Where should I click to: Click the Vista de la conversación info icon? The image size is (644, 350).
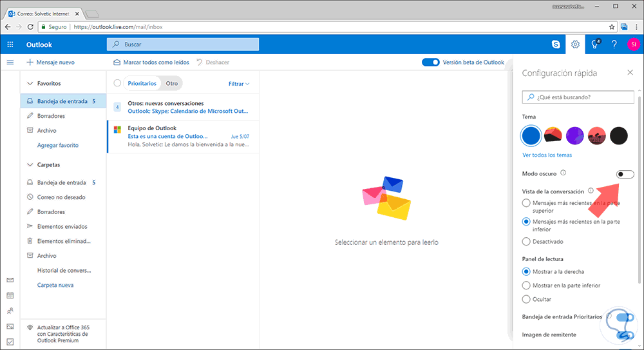591,191
